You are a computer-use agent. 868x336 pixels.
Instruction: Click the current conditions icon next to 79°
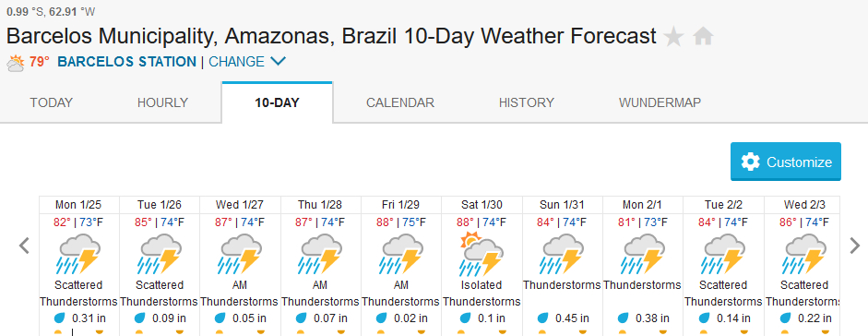click(x=16, y=63)
